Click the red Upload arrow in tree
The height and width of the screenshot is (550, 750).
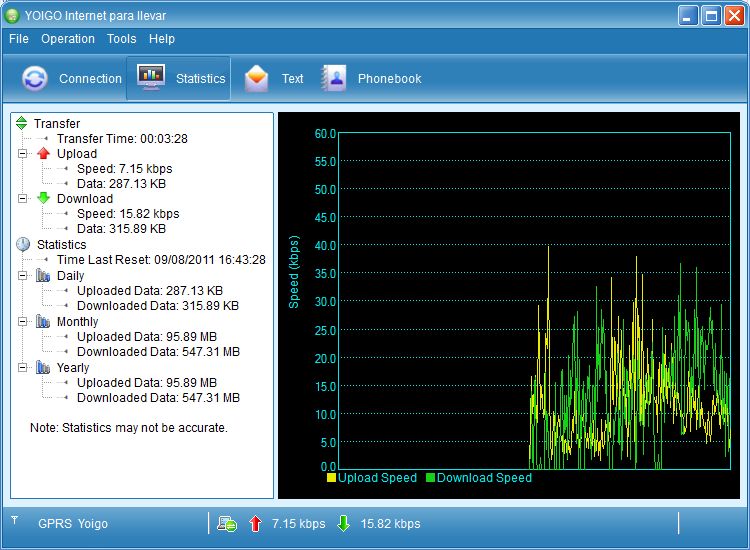click(44, 154)
